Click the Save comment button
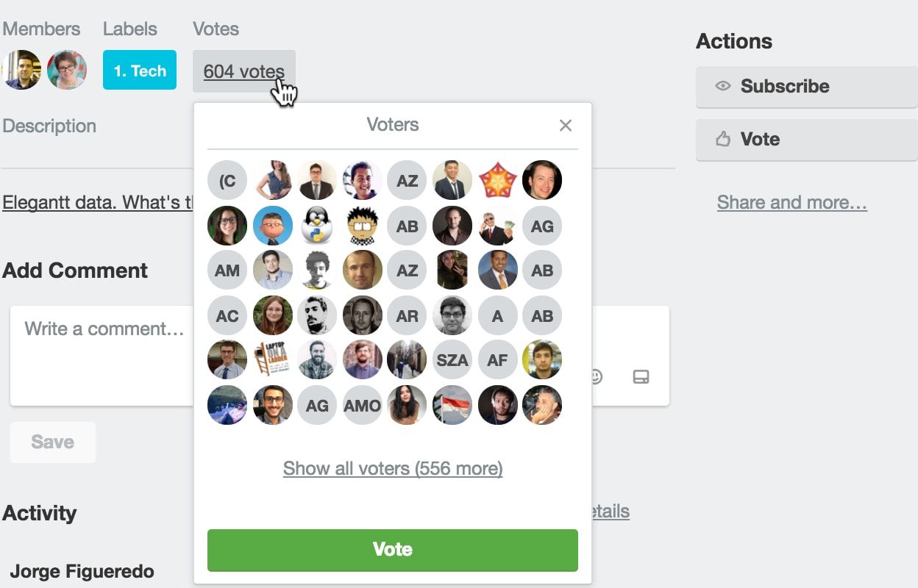Screen dimensions: 918x588 (x=53, y=442)
